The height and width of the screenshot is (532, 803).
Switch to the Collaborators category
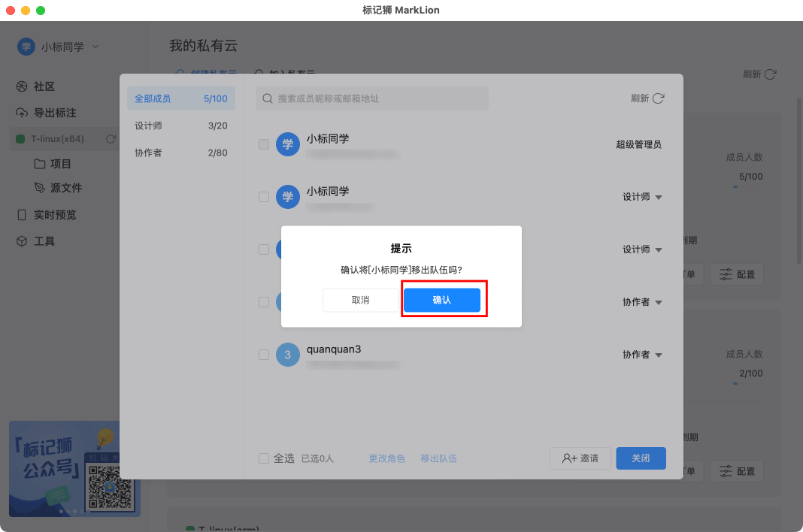180,153
